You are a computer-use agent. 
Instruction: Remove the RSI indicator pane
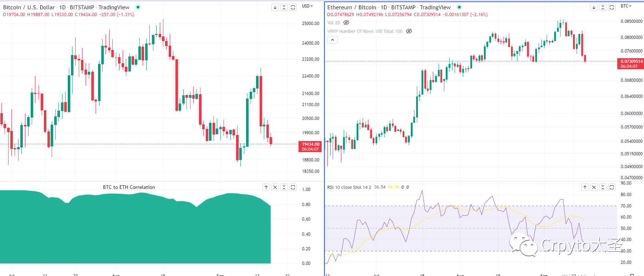(594, 187)
